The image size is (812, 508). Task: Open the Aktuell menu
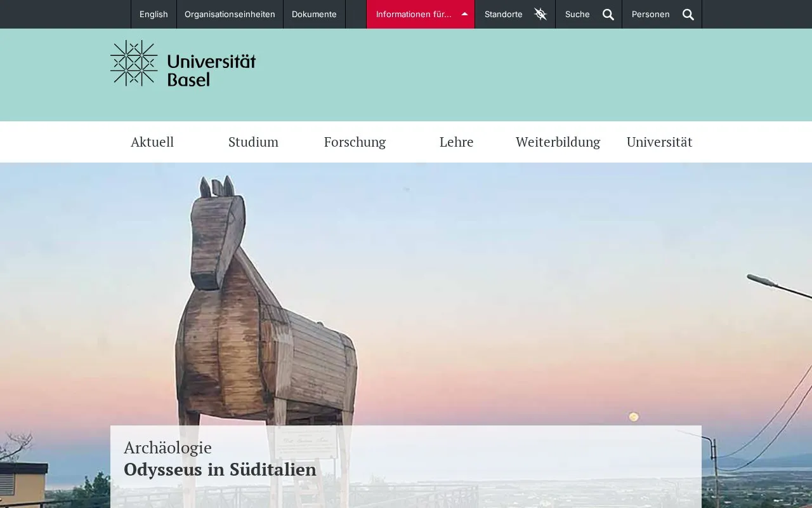[x=152, y=142]
